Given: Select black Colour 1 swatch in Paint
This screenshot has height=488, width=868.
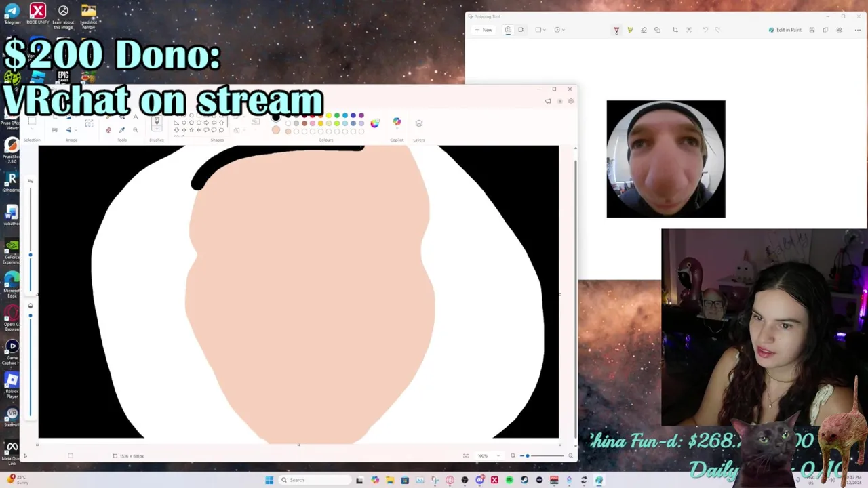Looking at the screenshot, I should 276,117.
